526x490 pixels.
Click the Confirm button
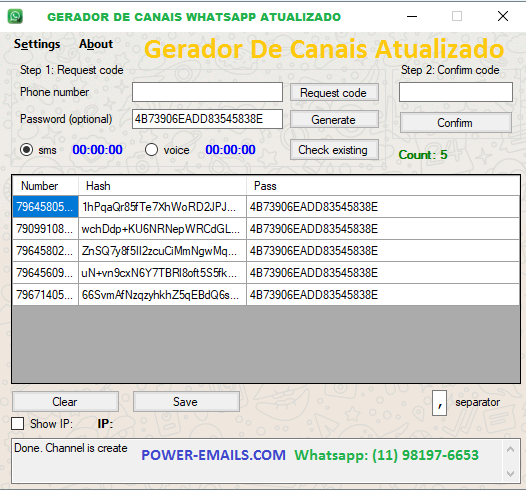[x=456, y=123]
